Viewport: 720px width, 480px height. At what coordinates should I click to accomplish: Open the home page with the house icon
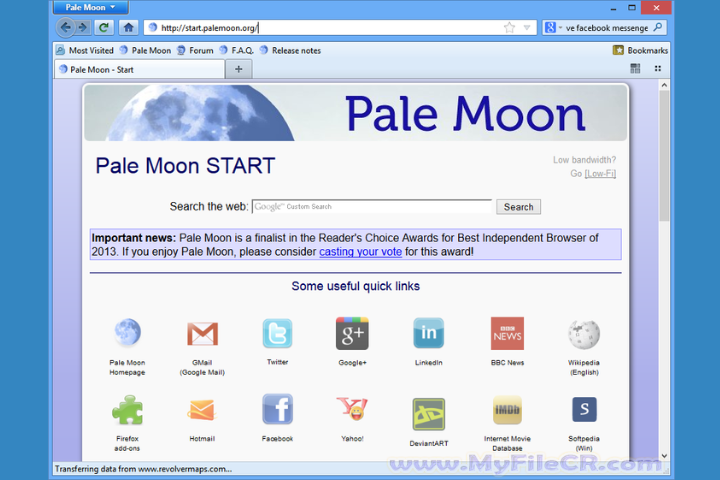tap(129, 28)
